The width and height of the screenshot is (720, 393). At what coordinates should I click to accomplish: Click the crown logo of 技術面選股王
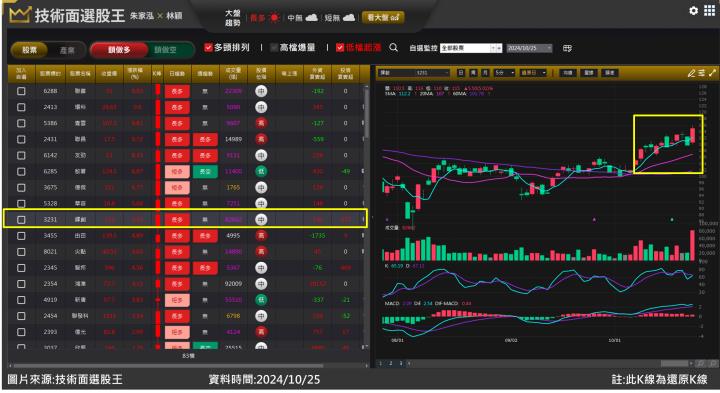20,15
